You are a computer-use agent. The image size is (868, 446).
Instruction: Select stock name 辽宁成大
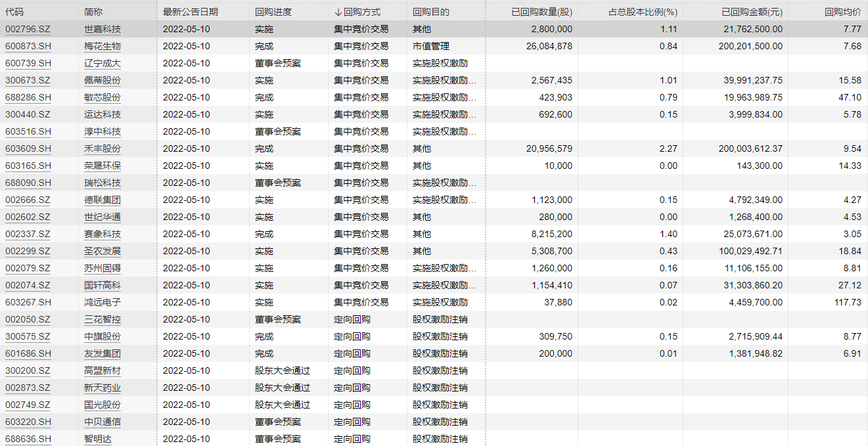103,63
